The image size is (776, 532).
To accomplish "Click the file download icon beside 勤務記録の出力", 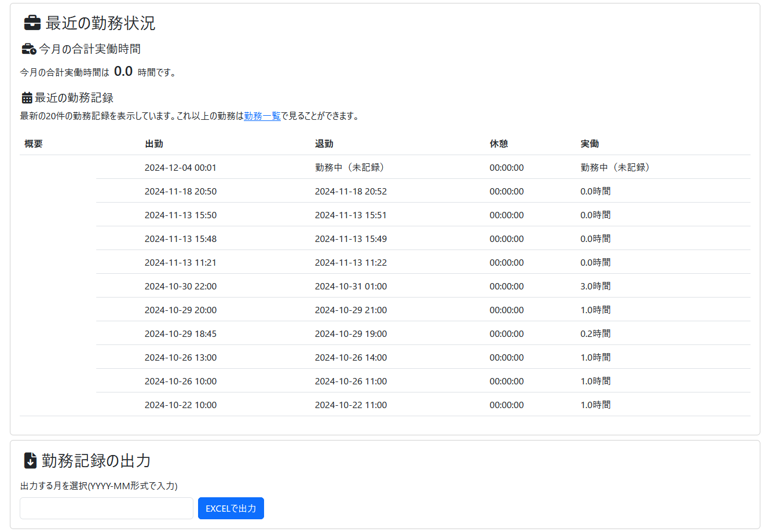I will (30, 461).
